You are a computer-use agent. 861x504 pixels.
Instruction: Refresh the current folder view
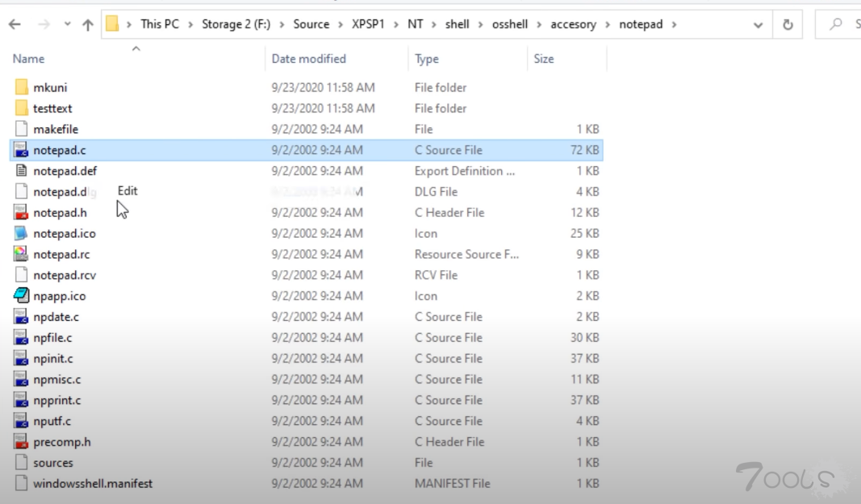[787, 25]
